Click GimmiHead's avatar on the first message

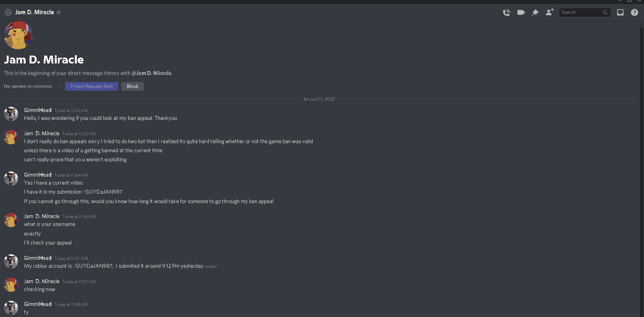coord(11,114)
